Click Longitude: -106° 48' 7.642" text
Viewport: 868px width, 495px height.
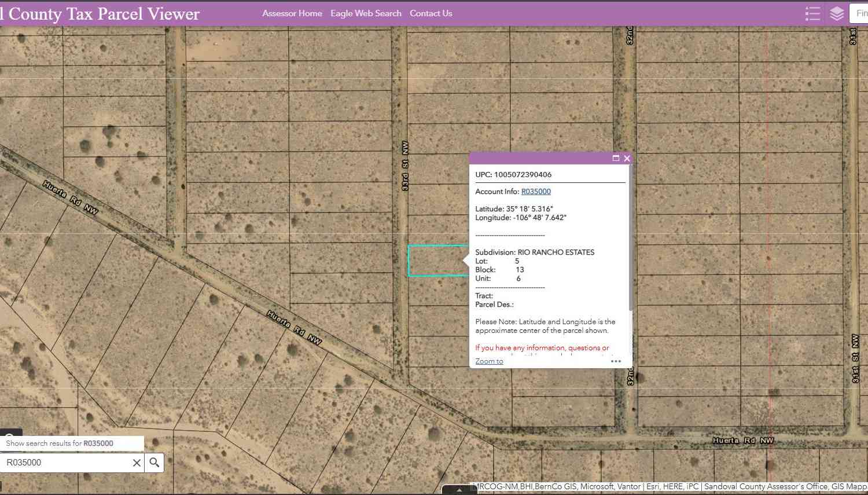tap(521, 218)
